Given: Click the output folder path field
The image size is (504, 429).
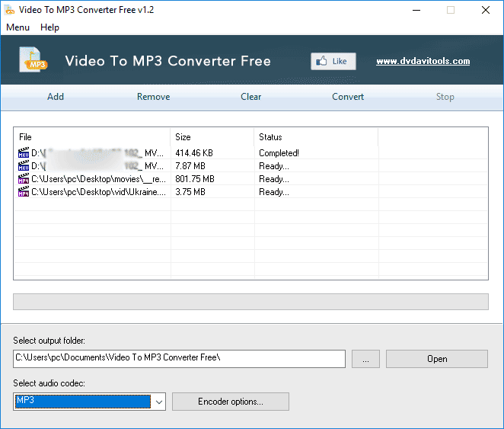Looking at the screenshot, I should (x=180, y=359).
